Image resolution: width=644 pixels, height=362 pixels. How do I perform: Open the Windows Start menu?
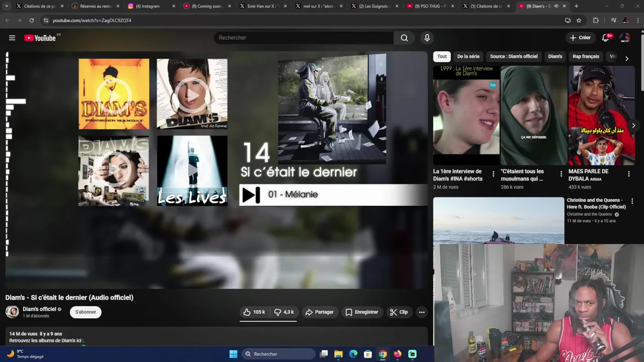click(233, 354)
